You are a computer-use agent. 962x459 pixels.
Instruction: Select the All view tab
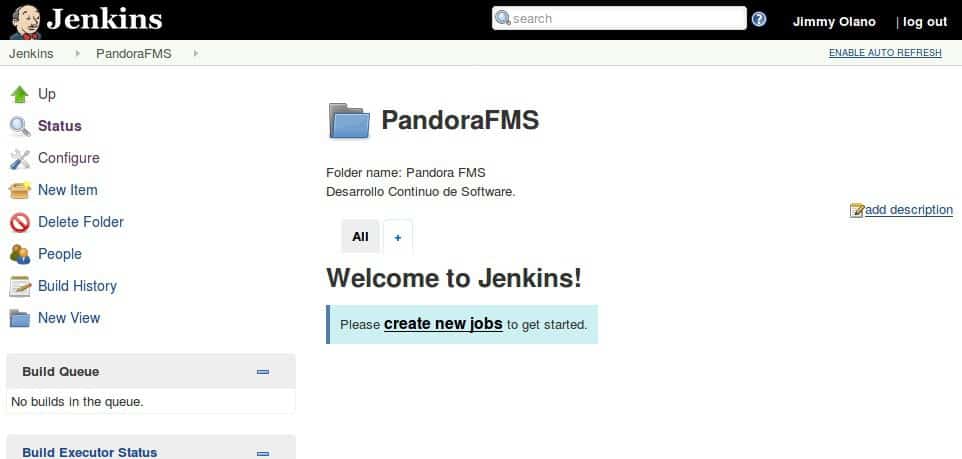click(361, 237)
